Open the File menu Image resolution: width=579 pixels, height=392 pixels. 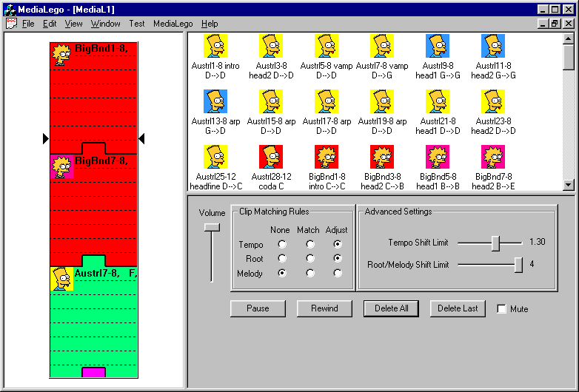[28, 24]
